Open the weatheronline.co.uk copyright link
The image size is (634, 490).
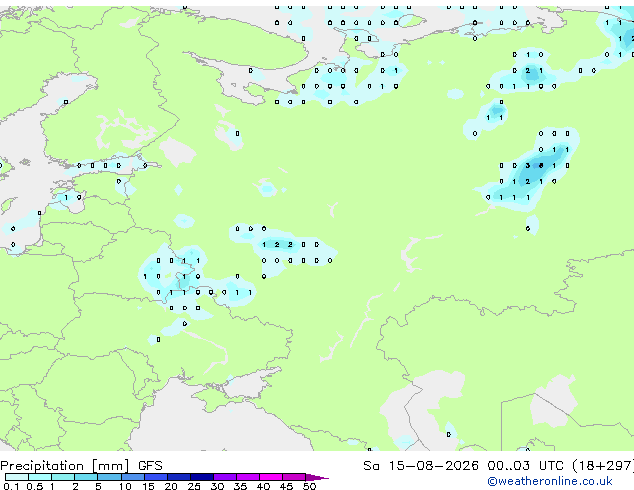(549, 481)
